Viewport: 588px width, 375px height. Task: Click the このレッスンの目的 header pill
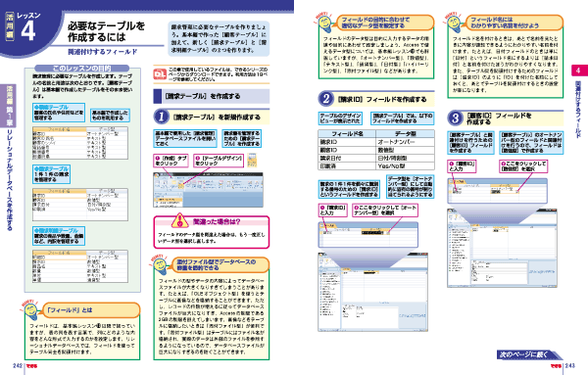click(81, 69)
